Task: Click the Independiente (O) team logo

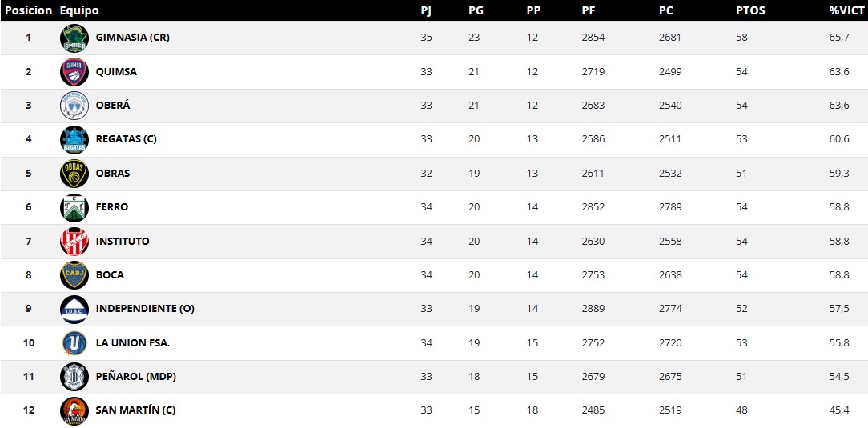Action: click(74, 309)
